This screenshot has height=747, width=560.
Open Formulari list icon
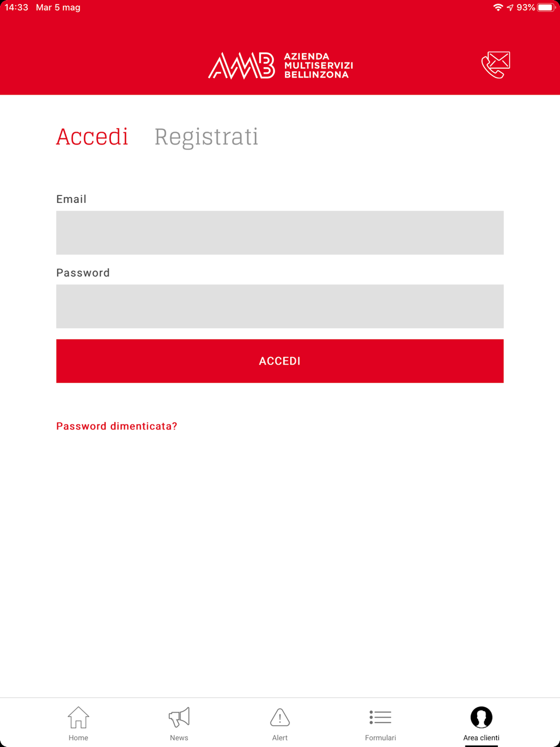click(380, 717)
